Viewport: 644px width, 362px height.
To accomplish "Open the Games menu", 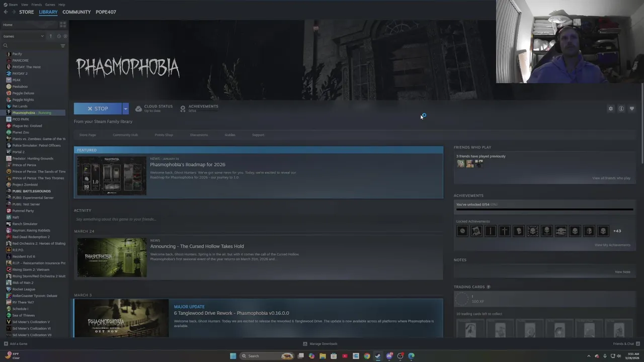I will tap(50, 5).
